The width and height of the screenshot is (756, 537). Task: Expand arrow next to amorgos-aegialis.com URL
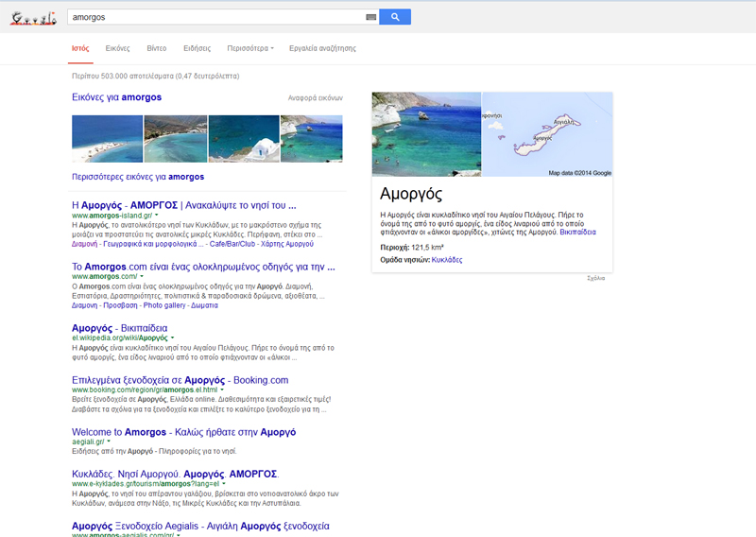click(179, 535)
